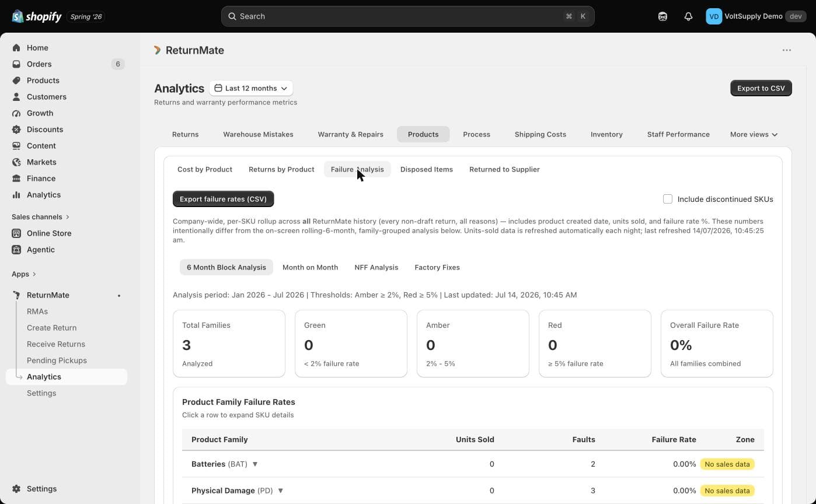Switch to the Returns tab

[x=185, y=134]
